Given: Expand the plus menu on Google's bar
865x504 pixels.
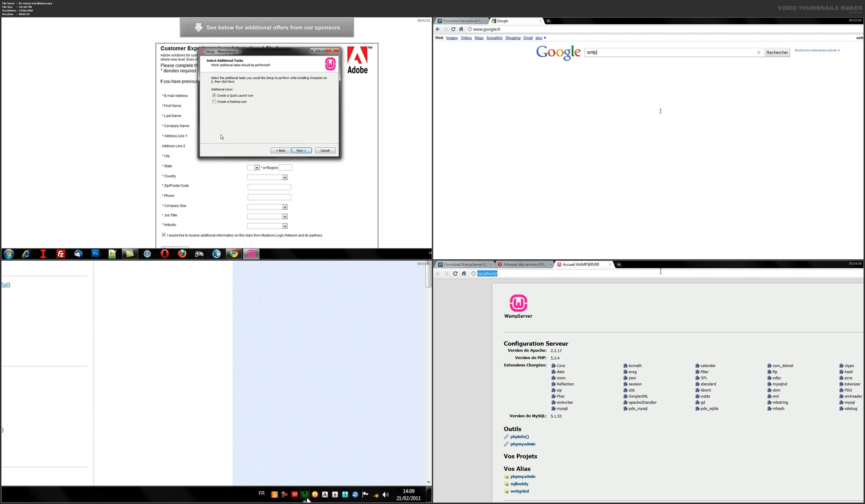Looking at the screenshot, I should click(541, 38).
